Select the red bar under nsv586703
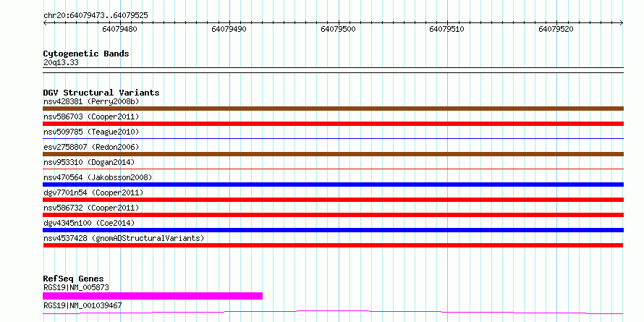The height and width of the screenshot is (322, 644). tap(333, 124)
